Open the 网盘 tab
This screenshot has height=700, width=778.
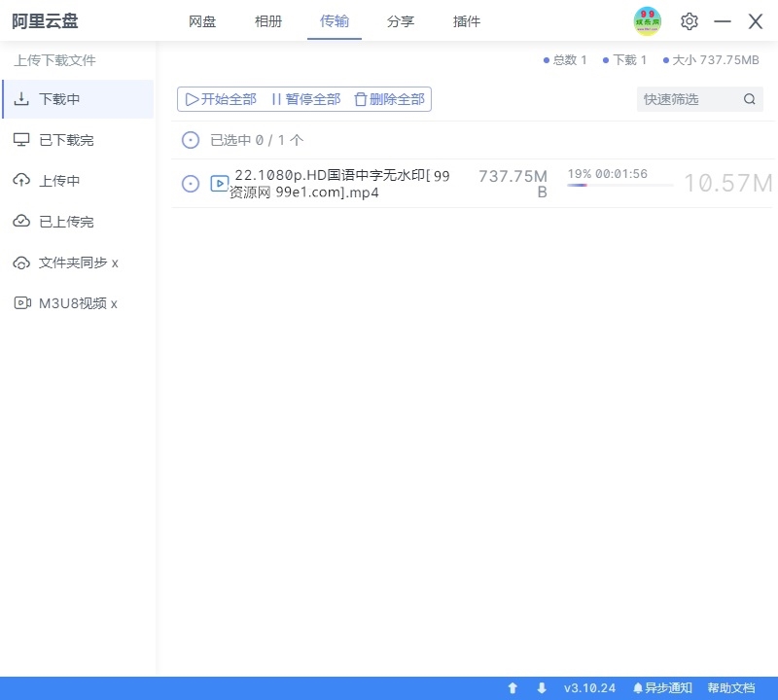(202, 21)
